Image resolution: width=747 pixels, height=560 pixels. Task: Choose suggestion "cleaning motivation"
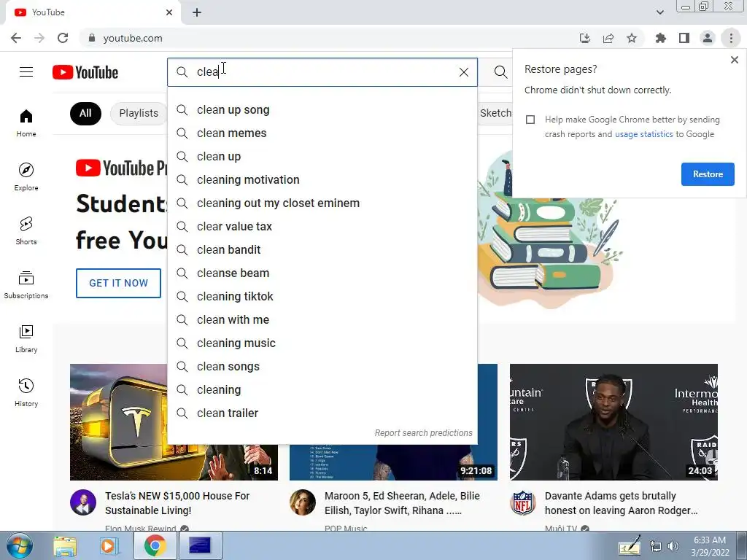(x=322, y=180)
